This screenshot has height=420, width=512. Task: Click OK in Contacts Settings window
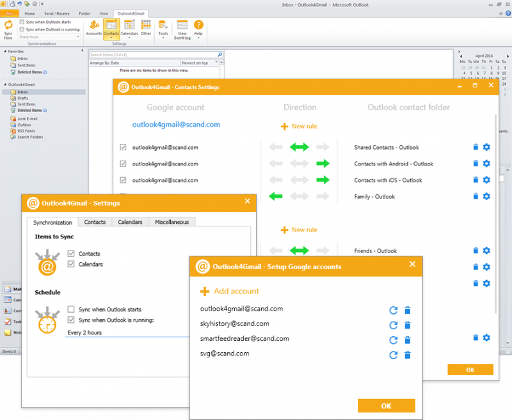click(x=470, y=369)
